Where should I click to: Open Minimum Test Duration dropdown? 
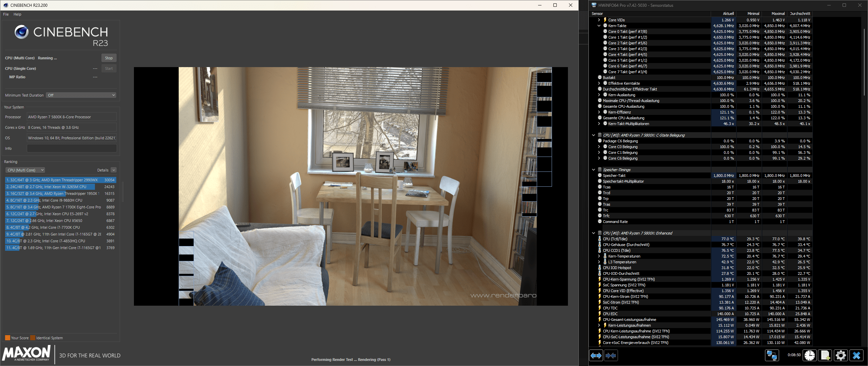pos(81,95)
